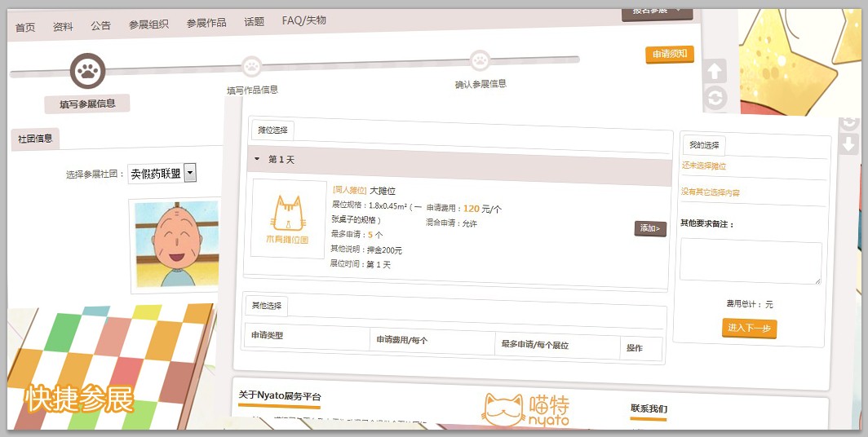Click the 操作 column header
Screen dimensions: 868x437
coord(635,348)
